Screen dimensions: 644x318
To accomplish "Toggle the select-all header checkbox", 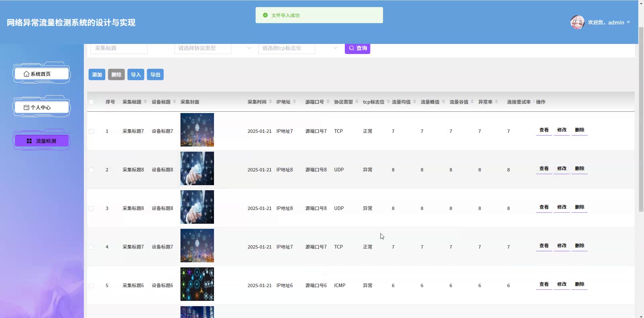I will coord(91,102).
